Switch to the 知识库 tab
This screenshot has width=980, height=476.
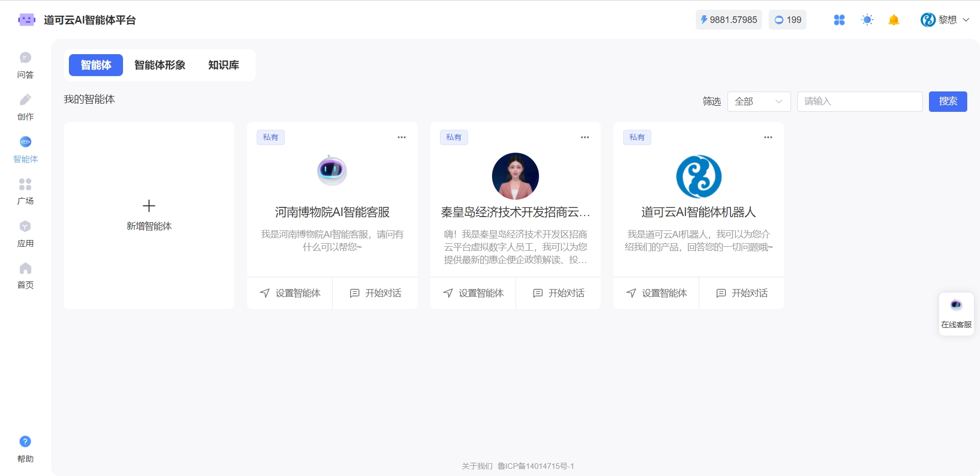click(x=224, y=65)
